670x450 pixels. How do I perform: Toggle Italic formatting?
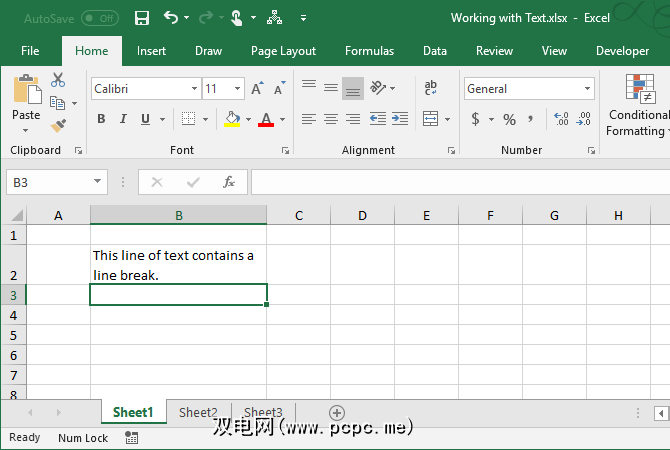[124, 119]
